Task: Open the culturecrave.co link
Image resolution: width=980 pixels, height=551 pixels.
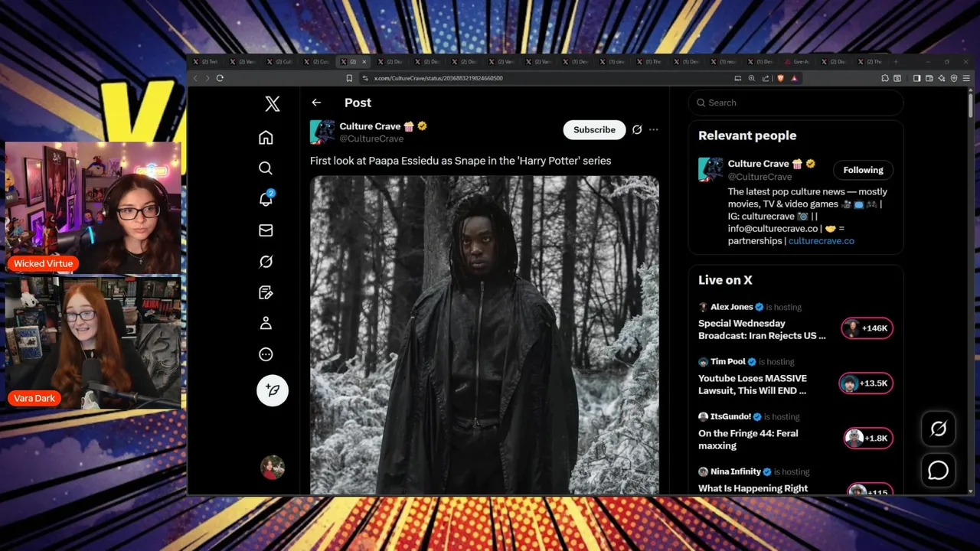Action: [821, 241]
